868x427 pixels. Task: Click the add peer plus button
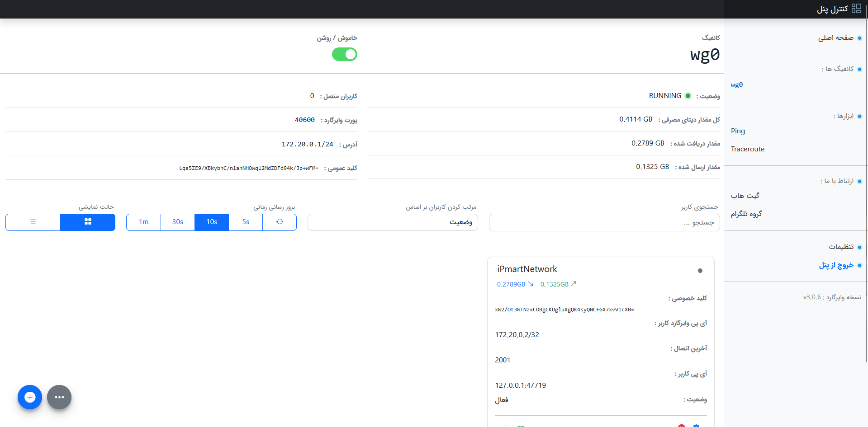(30, 397)
